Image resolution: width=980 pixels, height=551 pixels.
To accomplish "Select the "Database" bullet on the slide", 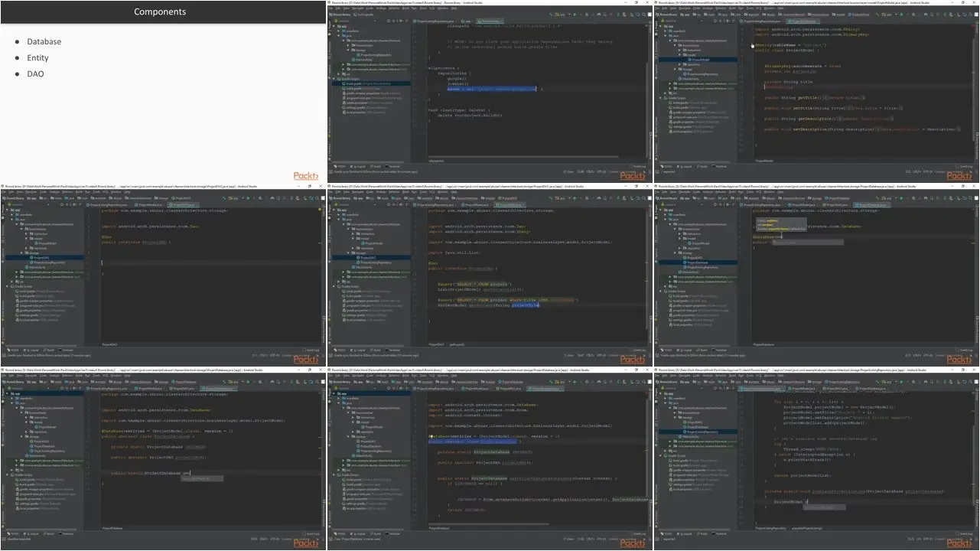I will 44,41.
